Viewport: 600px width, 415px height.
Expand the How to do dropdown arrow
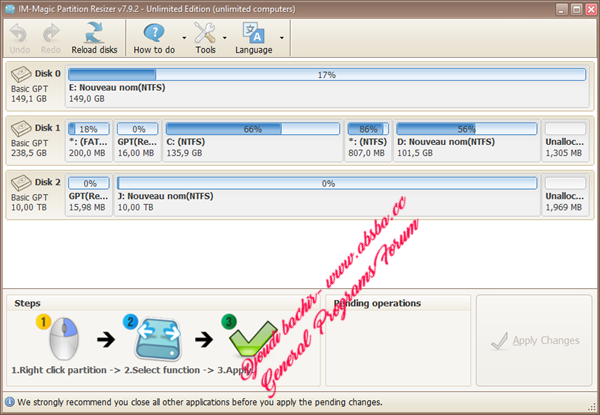point(184,38)
